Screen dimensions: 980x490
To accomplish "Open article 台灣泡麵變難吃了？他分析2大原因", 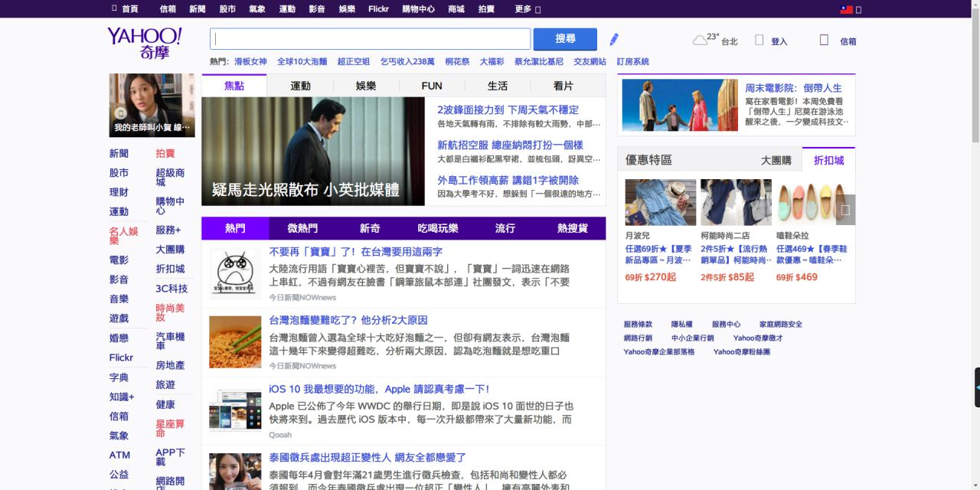I will coord(348,320).
